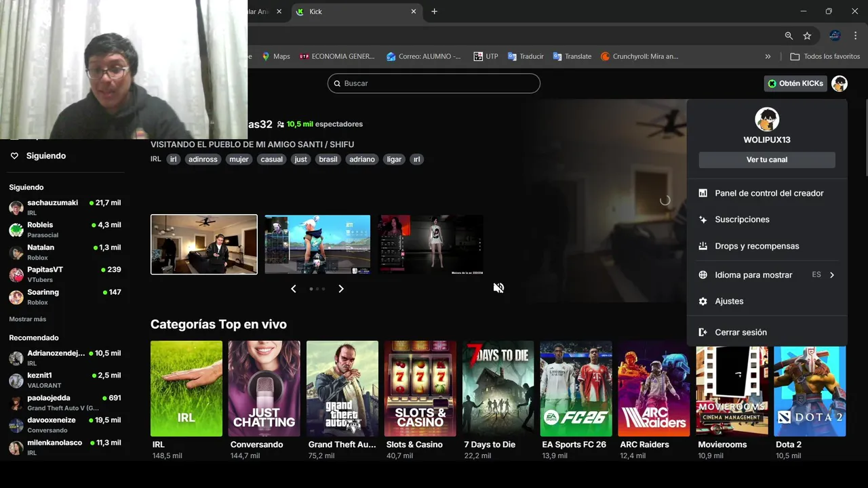Go to next featured stream arrow
This screenshot has width=868, height=488.
341,289
